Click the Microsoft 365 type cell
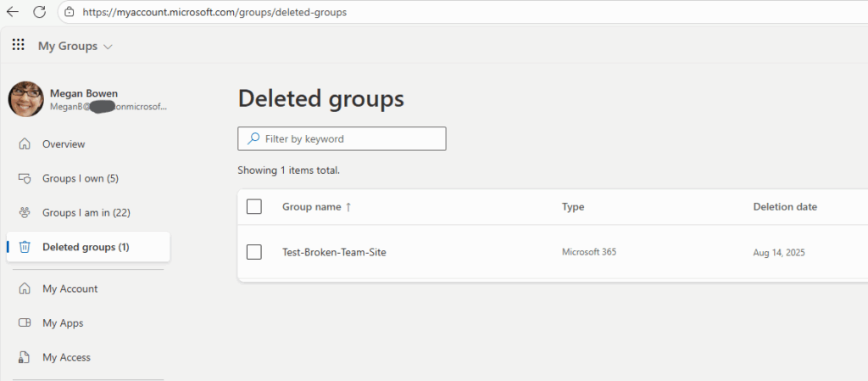 pos(589,252)
